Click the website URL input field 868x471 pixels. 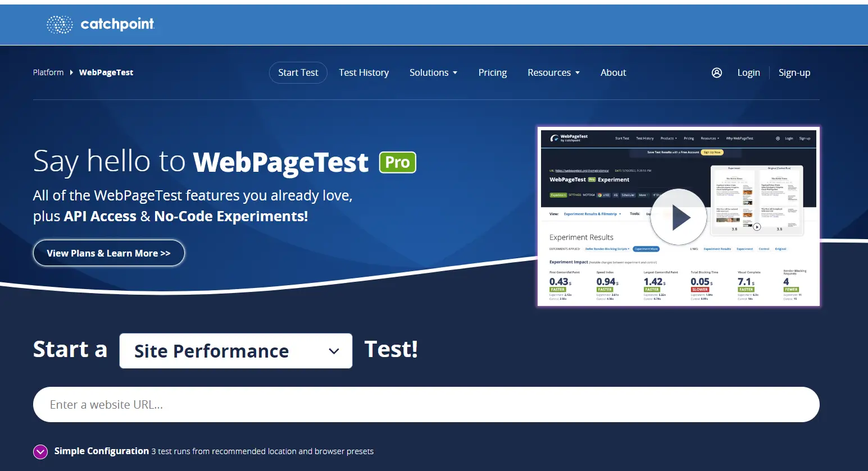[x=426, y=404]
